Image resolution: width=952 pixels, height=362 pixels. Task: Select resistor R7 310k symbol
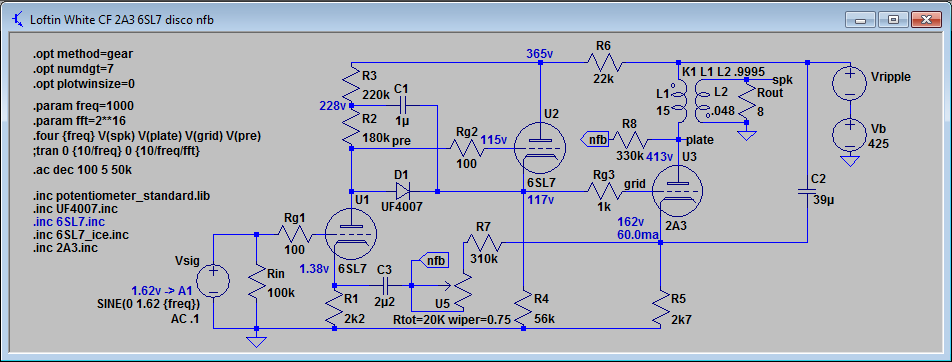(x=484, y=243)
